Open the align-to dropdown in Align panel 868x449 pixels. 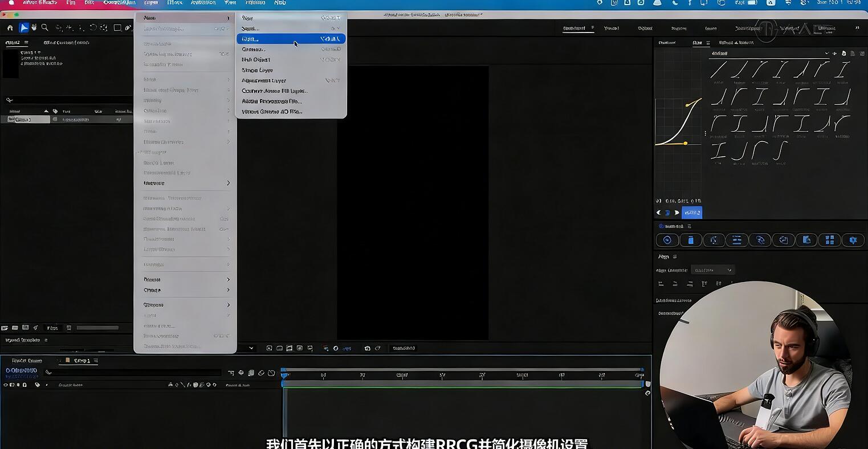click(712, 270)
